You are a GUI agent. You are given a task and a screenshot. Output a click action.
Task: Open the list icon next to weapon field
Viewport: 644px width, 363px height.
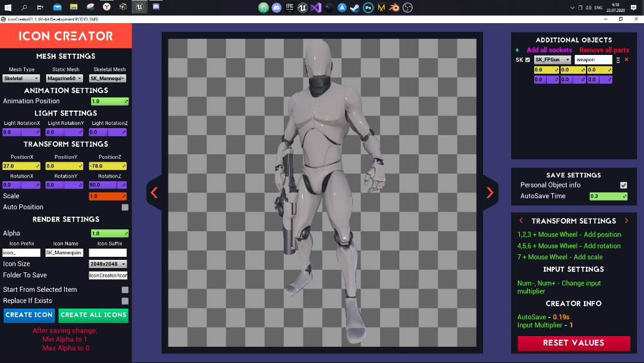click(618, 60)
